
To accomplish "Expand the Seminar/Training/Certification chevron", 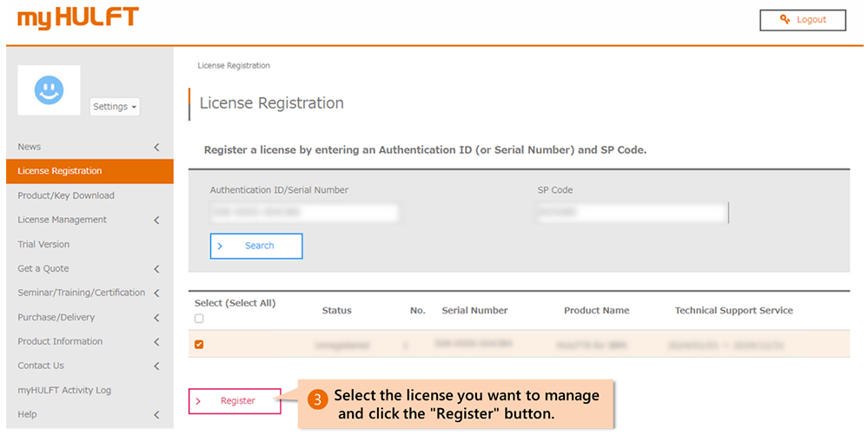I will [156, 293].
